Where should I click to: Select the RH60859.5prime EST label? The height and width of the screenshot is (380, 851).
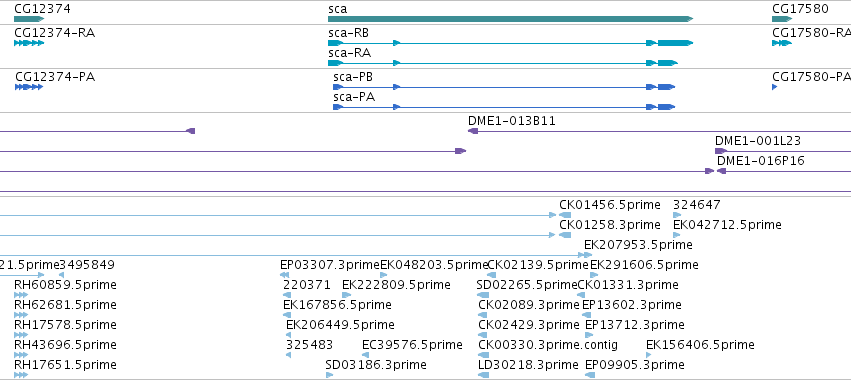coord(65,285)
